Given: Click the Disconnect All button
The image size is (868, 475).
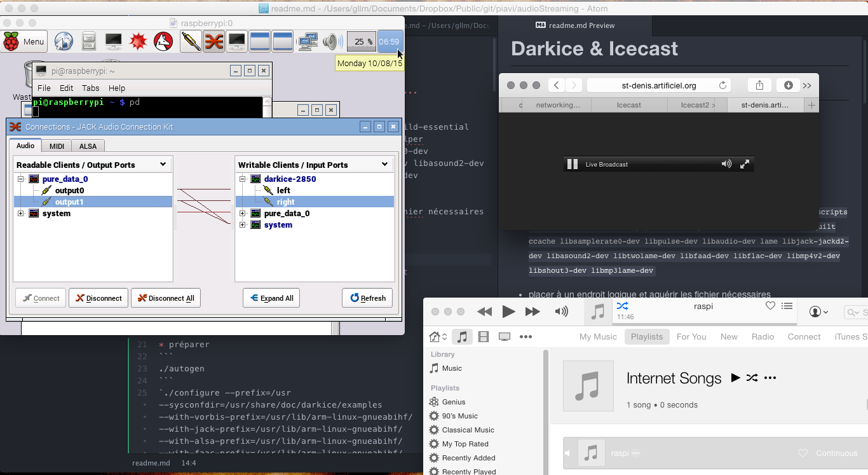Looking at the screenshot, I should click(166, 298).
